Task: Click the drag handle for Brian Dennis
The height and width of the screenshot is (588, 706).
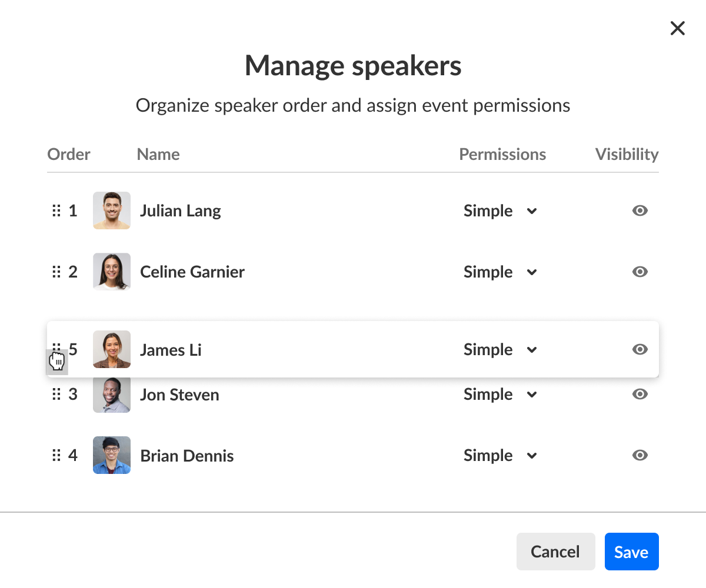Action: coord(56,455)
